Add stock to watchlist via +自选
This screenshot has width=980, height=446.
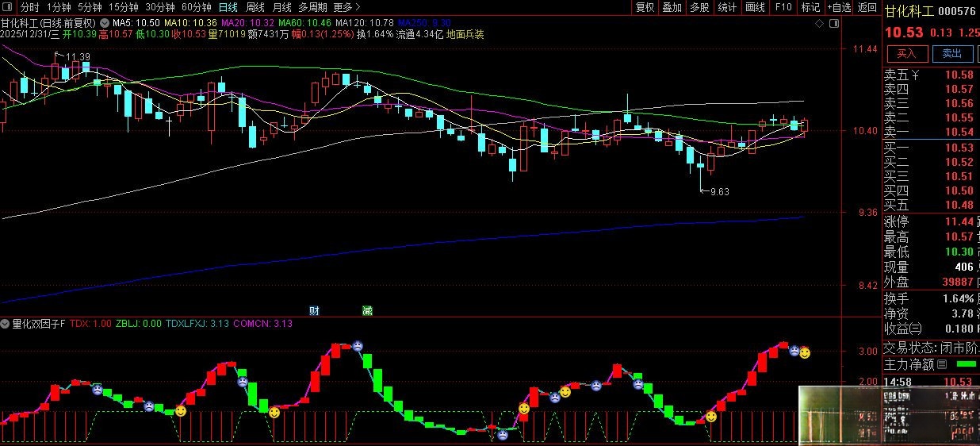(839, 7)
